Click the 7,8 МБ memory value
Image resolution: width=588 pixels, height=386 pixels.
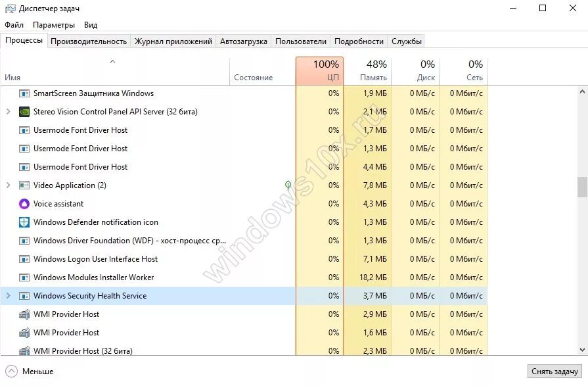pos(374,185)
